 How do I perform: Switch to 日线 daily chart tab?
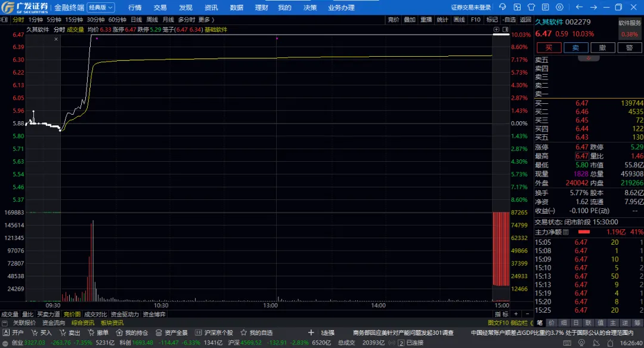pos(137,19)
